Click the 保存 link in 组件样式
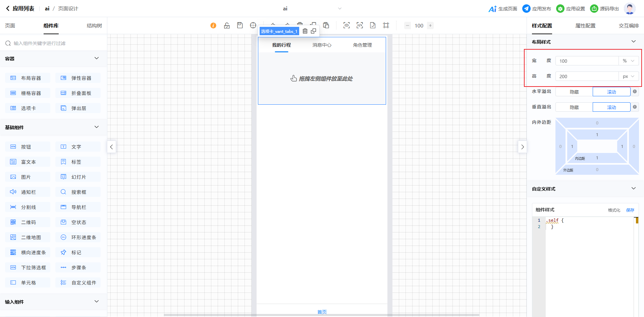Screen dimensions: 644x317 630,210
